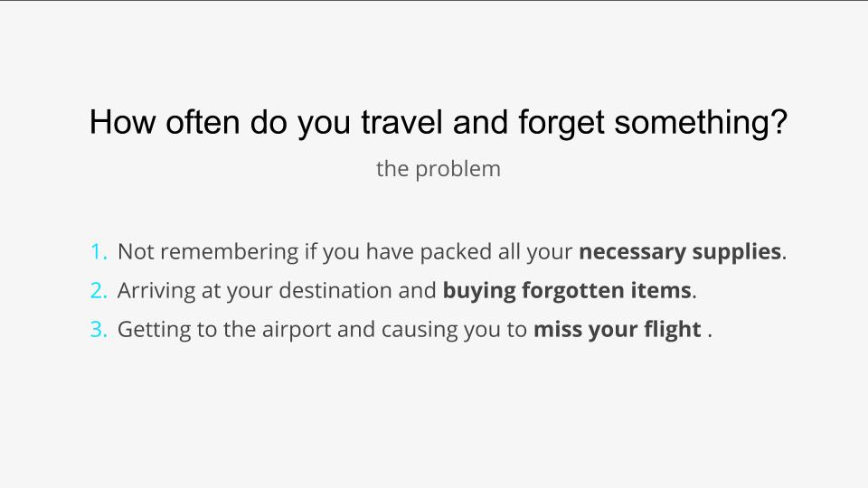Click the blue list number 2
The width and height of the screenshot is (868, 488).
coord(99,290)
